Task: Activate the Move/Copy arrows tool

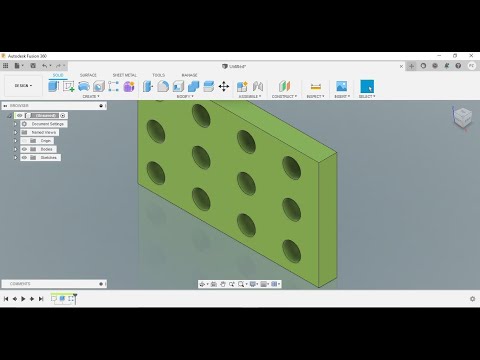Action: (224, 86)
